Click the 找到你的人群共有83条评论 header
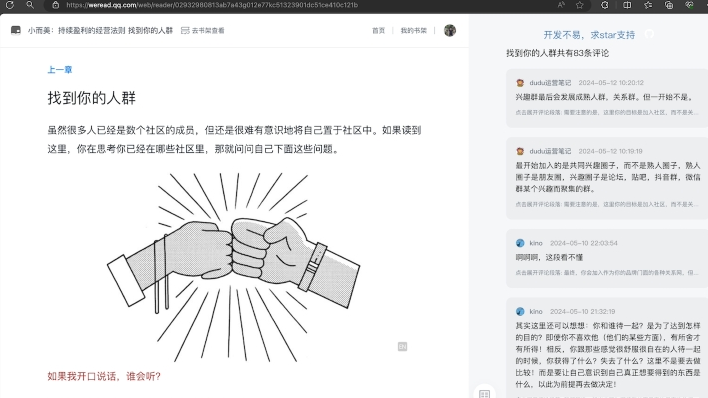This screenshot has height=398, width=708. tap(557, 53)
